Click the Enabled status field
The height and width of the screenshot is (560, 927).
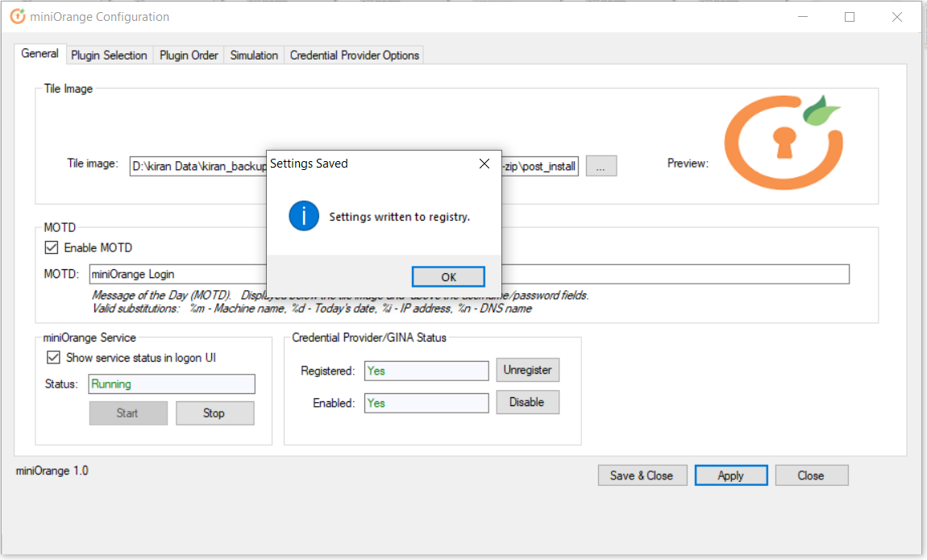[x=426, y=403]
